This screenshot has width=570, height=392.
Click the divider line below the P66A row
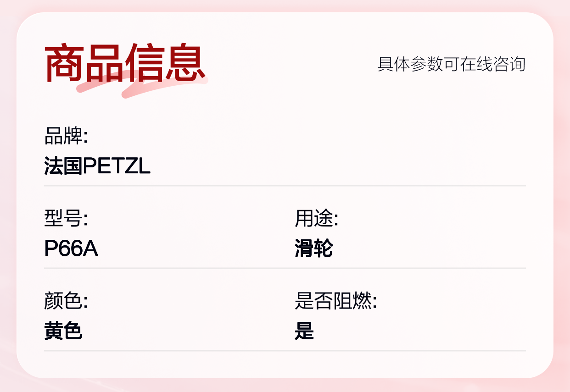[x=285, y=268]
